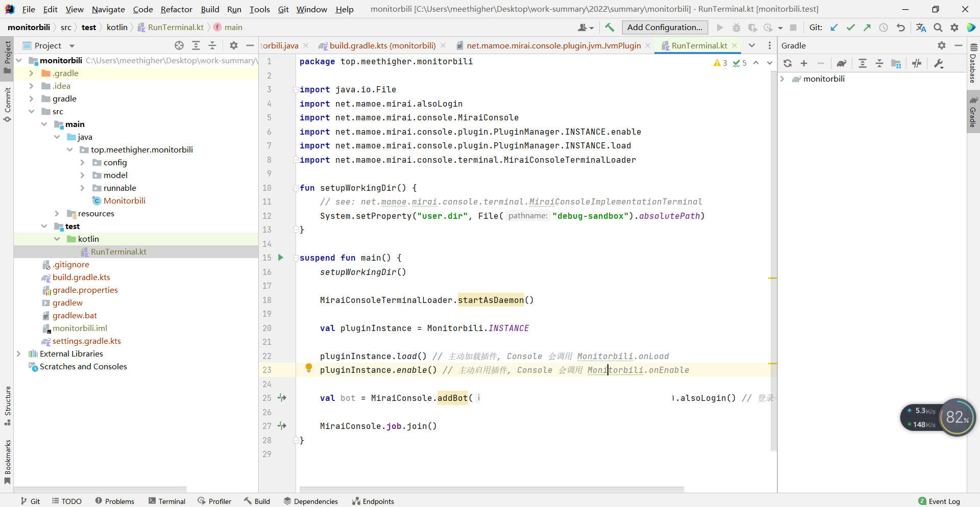Open Gradle build tool settings wrench
This screenshot has width=980, height=507.
pyautogui.click(x=938, y=63)
